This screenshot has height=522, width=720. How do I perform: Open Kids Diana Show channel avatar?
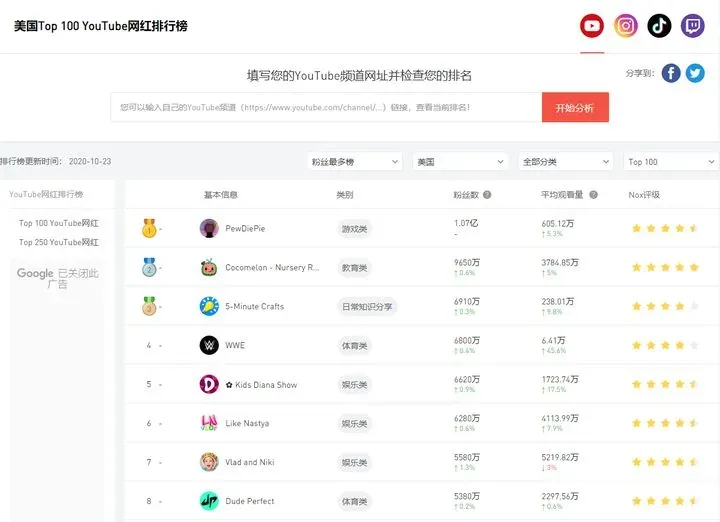209,384
